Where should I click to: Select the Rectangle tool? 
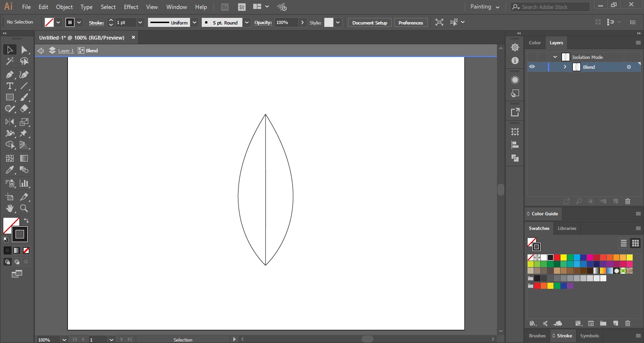pos(10,97)
